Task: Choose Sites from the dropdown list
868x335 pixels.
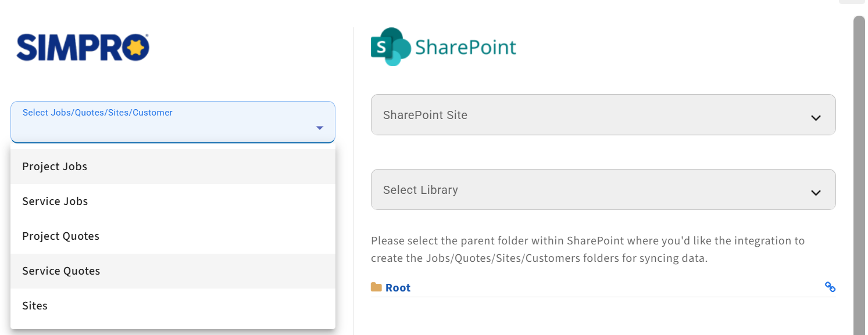Action: point(173,306)
